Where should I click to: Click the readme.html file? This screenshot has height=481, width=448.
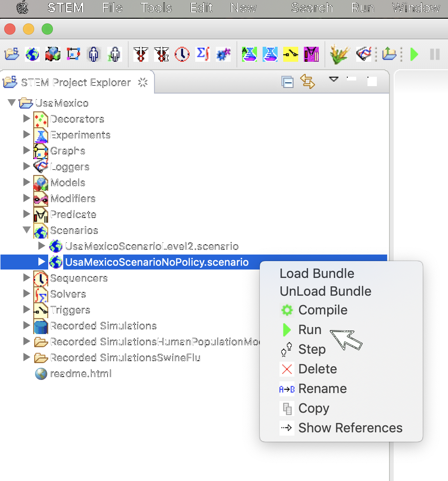tap(81, 374)
